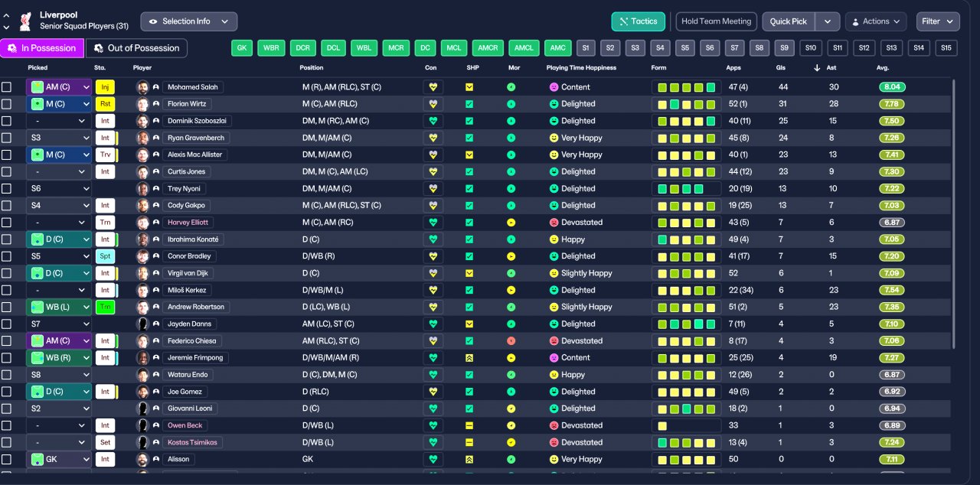Click Owen Beck's sharpness dash icon
Viewport: 980px width, 485px height.
click(469, 425)
